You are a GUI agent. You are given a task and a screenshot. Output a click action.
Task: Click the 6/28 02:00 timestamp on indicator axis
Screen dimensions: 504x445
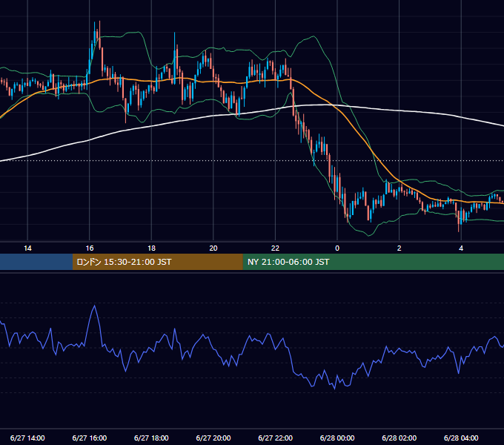[399, 438]
